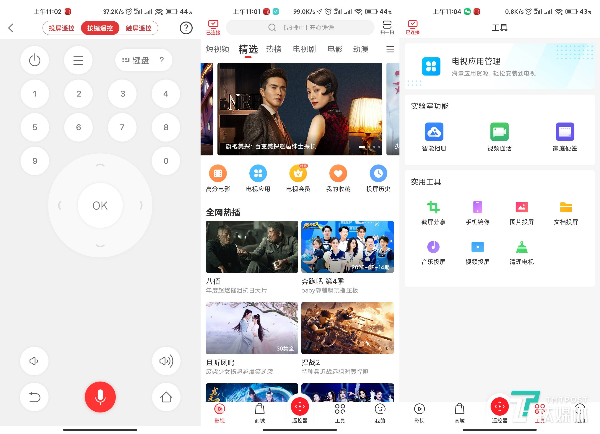Expand the category list via hamburger icon by the tabs
Image resolution: width=600 pixels, height=434 pixels.
pyautogui.click(x=390, y=49)
